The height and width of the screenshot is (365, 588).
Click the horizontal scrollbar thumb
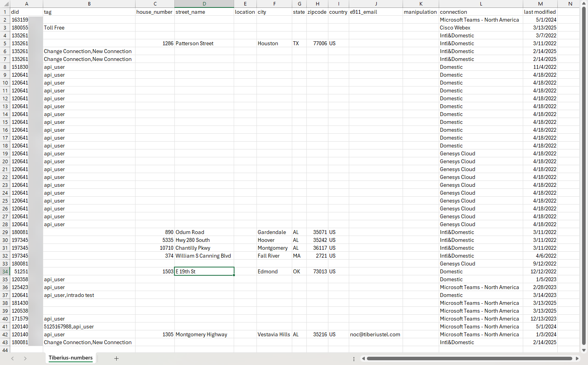pyautogui.click(x=469, y=358)
